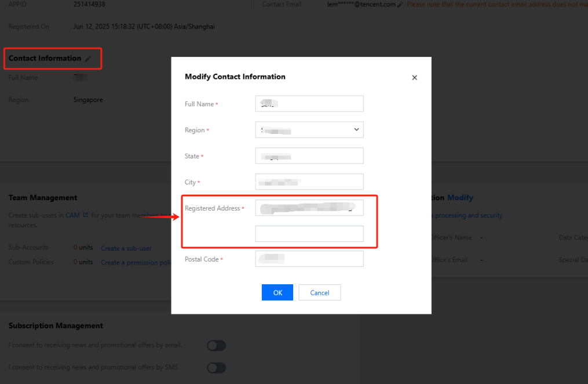This screenshot has width=588, height=384.
Task: Click the external link icon beside CAM
Action: coord(86,215)
